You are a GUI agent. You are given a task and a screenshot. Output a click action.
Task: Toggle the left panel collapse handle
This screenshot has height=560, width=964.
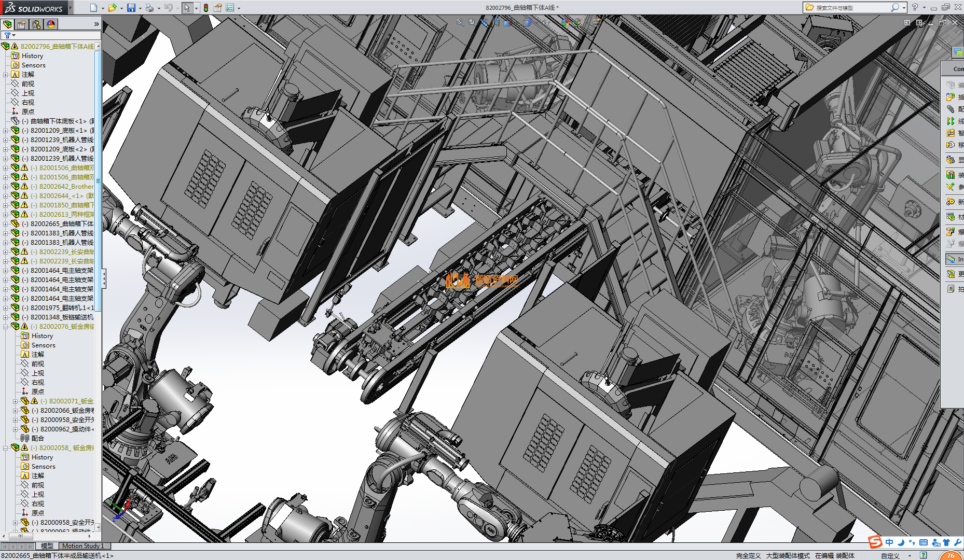[104, 278]
